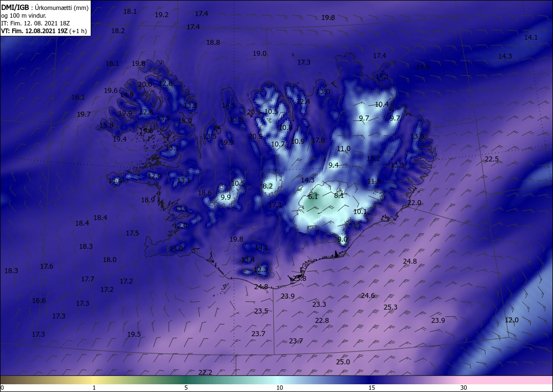Image resolution: width=553 pixels, height=392 pixels.
Task: Click the 10.9 value label
Action: (x=298, y=141)
